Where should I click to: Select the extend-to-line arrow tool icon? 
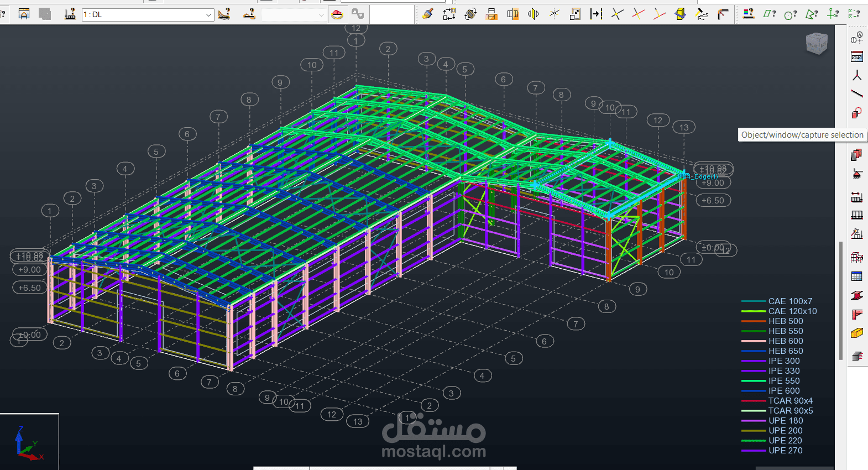596,14
